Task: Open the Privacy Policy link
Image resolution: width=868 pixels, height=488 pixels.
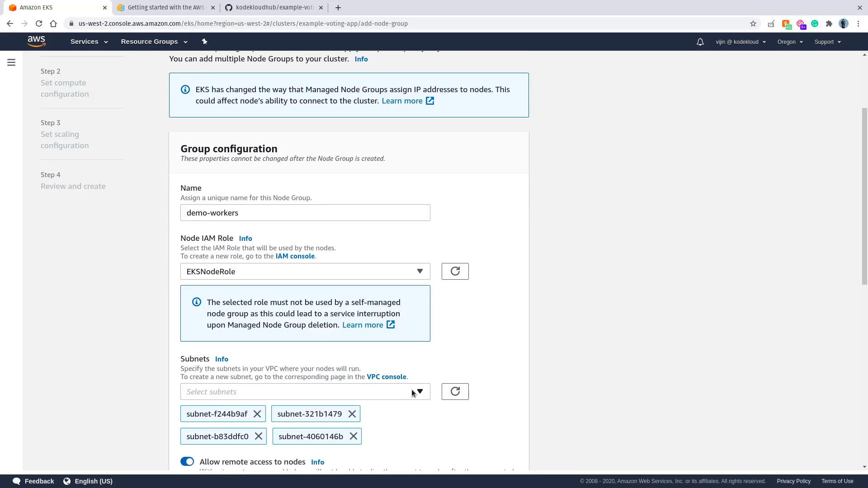Action: pos(793,481)
